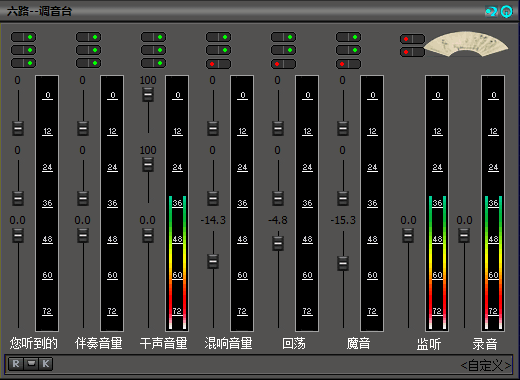Click the 录音 level meter

coord(493,203)
